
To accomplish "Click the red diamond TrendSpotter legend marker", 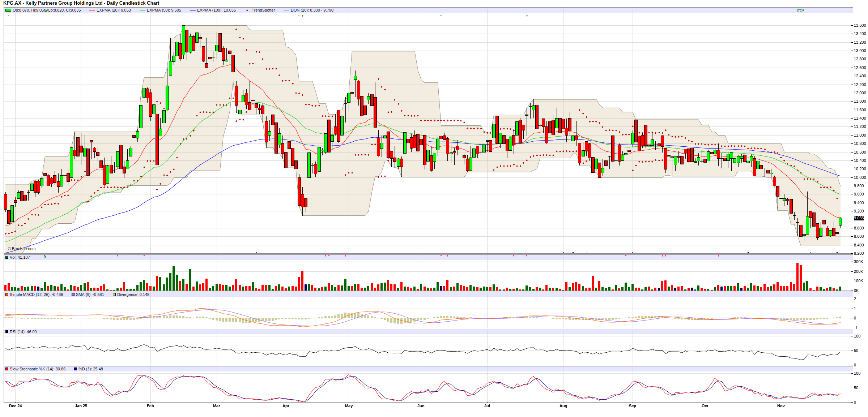I will click(x=247, y=10).
